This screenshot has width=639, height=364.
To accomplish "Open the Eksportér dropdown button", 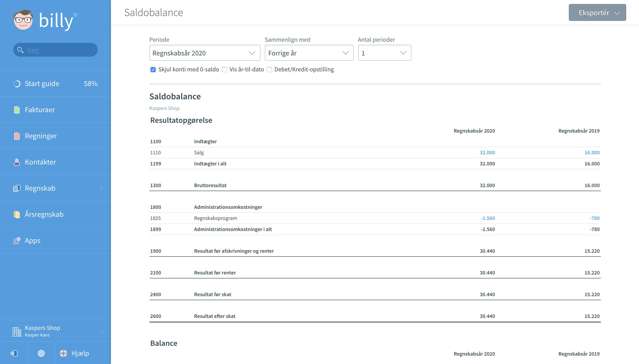I will tap(597, 12).
